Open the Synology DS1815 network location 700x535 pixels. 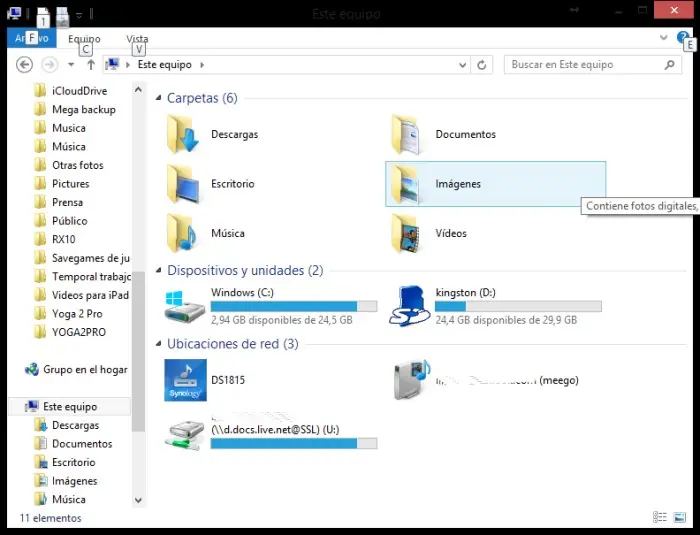click(x=185, y=380)
